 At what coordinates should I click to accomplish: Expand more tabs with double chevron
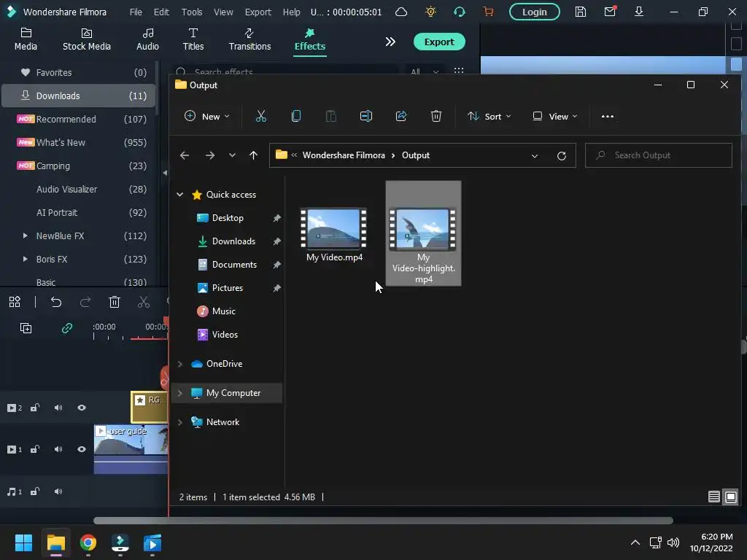(x=390, y=42)
